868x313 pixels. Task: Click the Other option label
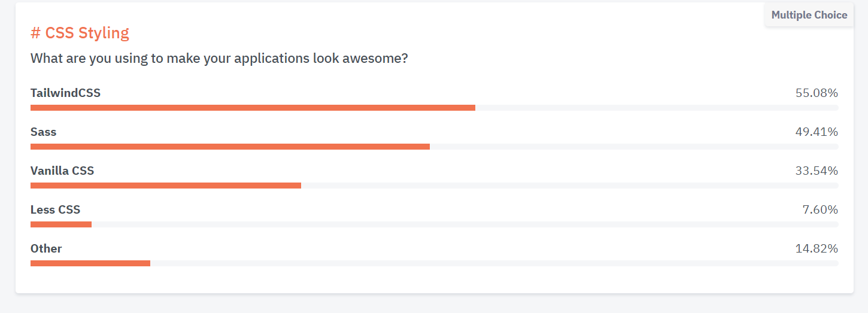tap(46, 248)
